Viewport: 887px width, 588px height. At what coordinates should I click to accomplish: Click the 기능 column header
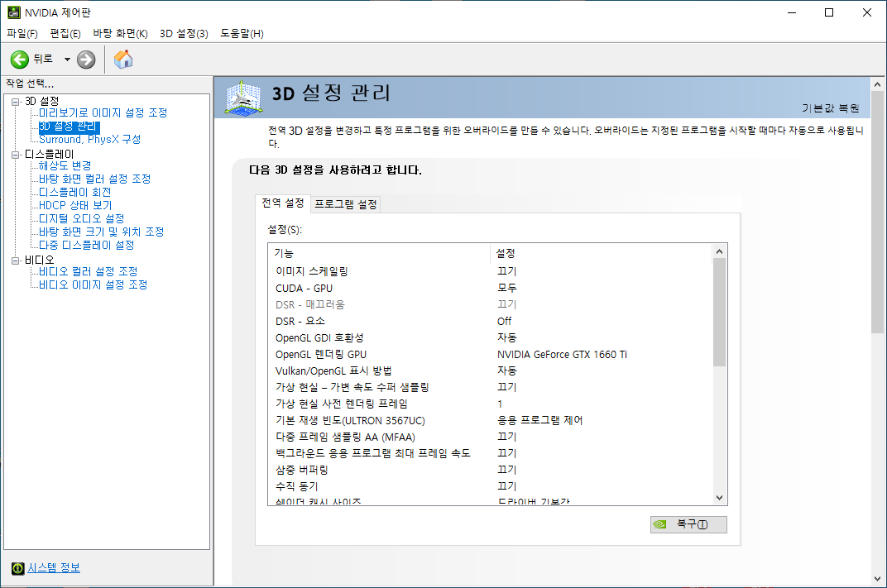coord(378,253)
